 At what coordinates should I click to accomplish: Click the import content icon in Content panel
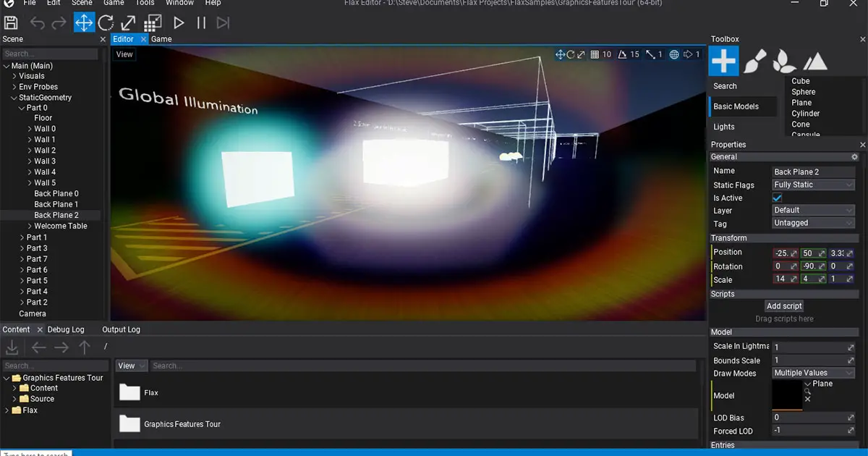pos(12,347)
